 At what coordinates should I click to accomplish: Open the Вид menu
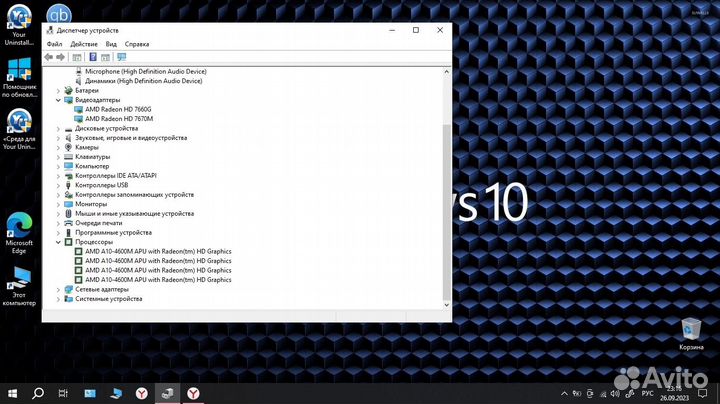tap(111, 44)
